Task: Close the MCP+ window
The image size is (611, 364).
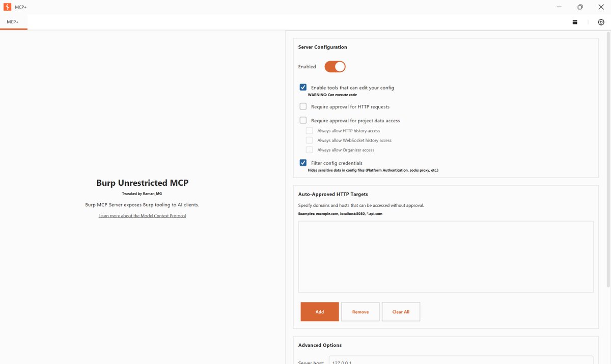Action: tap(601, 7)
